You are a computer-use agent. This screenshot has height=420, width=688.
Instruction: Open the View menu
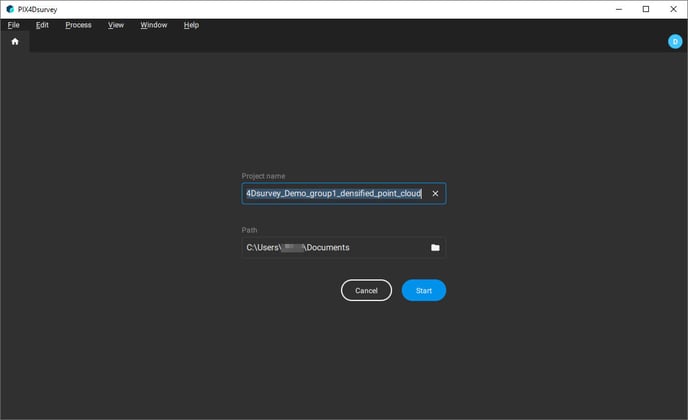pos(116,25)
